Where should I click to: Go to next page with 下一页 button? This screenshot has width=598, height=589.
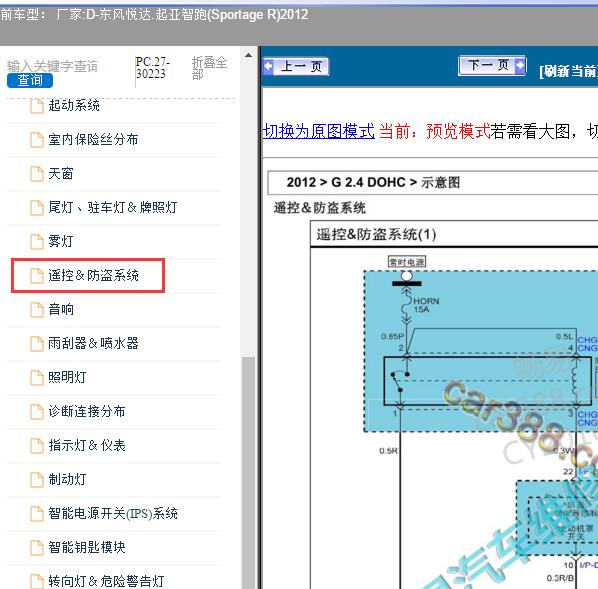[x=492, y=65]
